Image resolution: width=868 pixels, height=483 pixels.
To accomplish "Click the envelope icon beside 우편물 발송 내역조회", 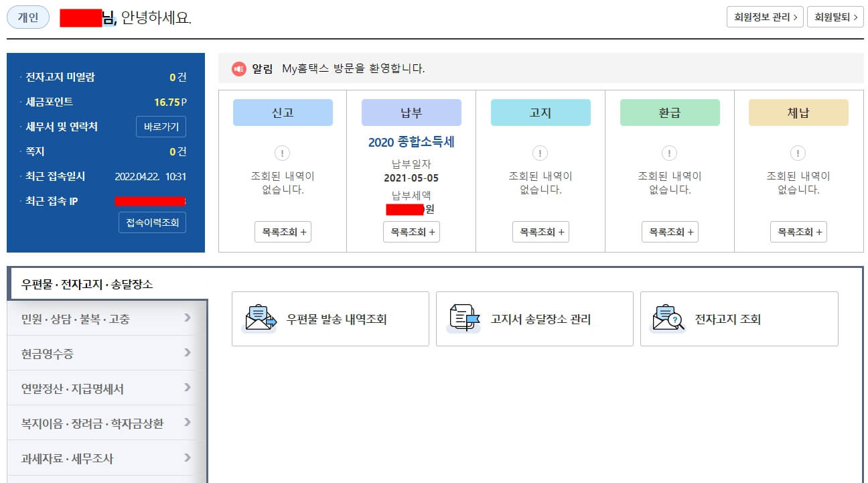I will tap(260, 319).
